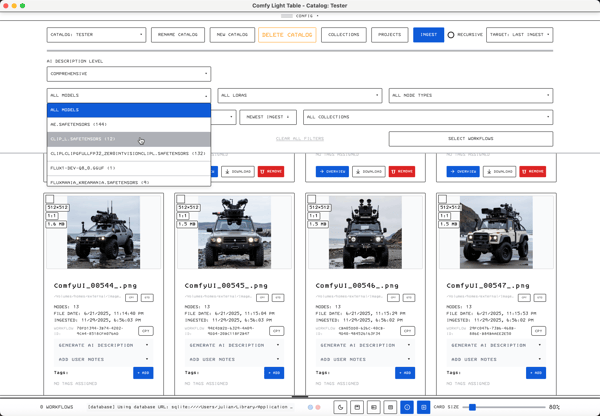Expand Generate AI Description on ComfyUI_00544_ card
The image size is (600, 416).
tap(103, 345)
